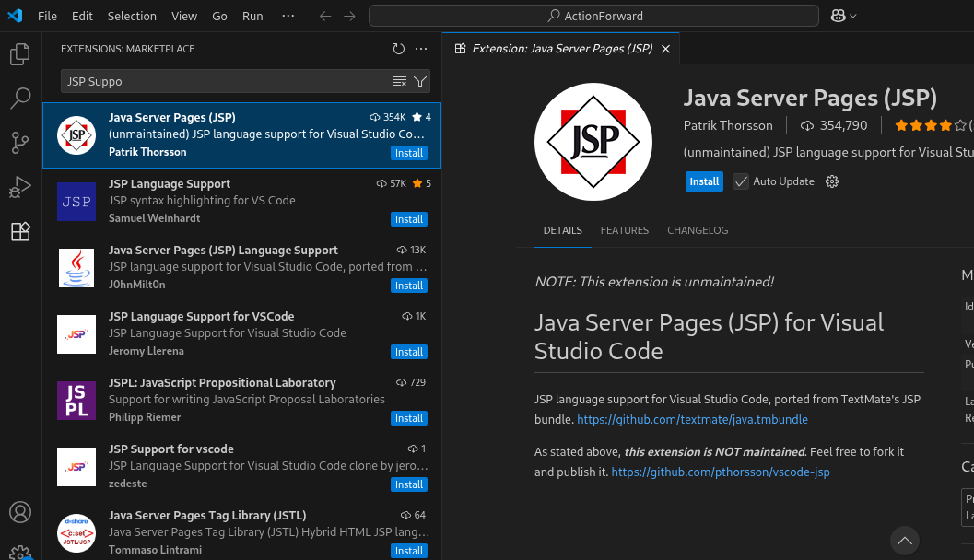
Task: Clear extensions search results icon
Action: 399,81
